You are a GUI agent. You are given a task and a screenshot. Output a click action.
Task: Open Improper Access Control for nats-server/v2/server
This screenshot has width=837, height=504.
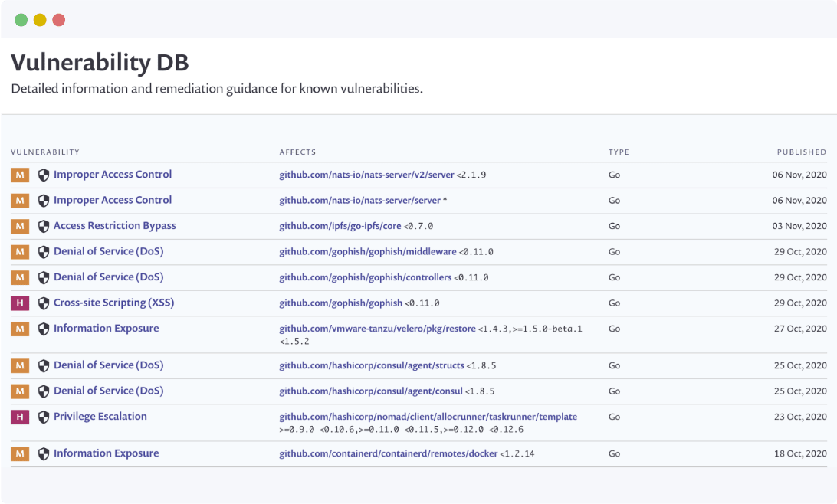[x=113, y=175]
